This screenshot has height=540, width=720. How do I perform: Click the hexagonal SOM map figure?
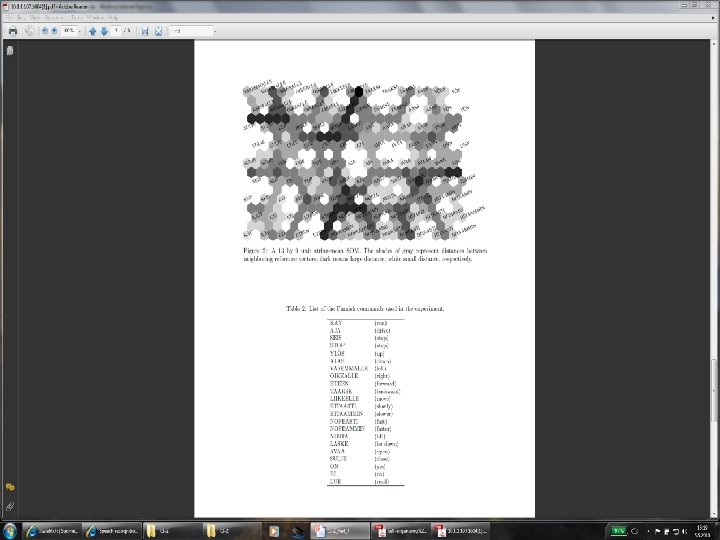tap(363, 161)
